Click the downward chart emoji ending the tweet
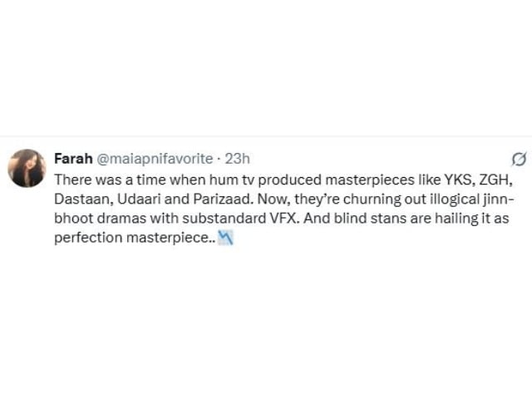 point(222,238)
